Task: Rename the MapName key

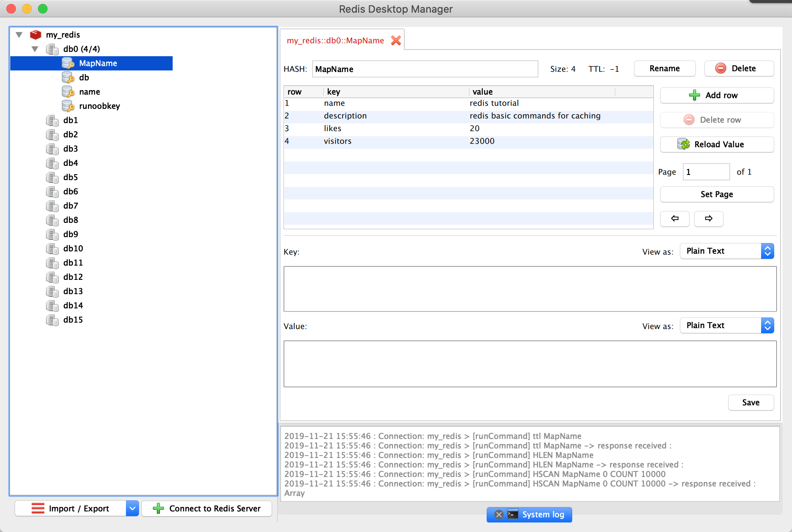Action: [664, 68]
